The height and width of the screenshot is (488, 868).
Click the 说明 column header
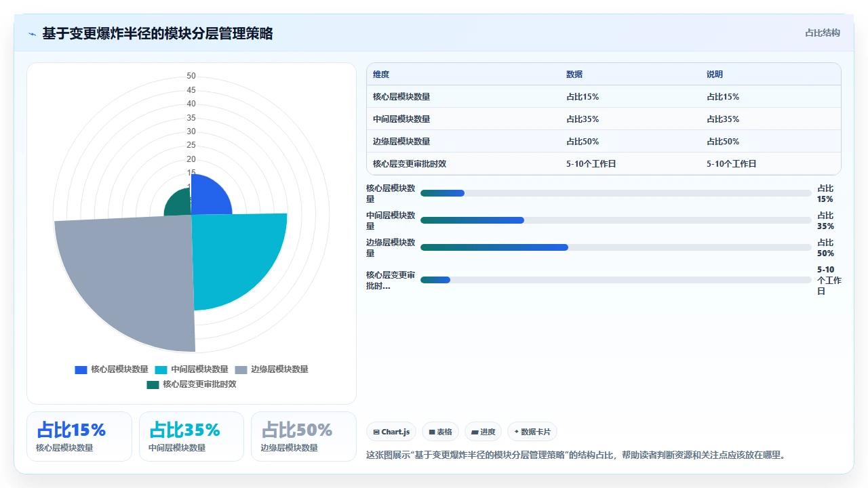pos(715,75)
